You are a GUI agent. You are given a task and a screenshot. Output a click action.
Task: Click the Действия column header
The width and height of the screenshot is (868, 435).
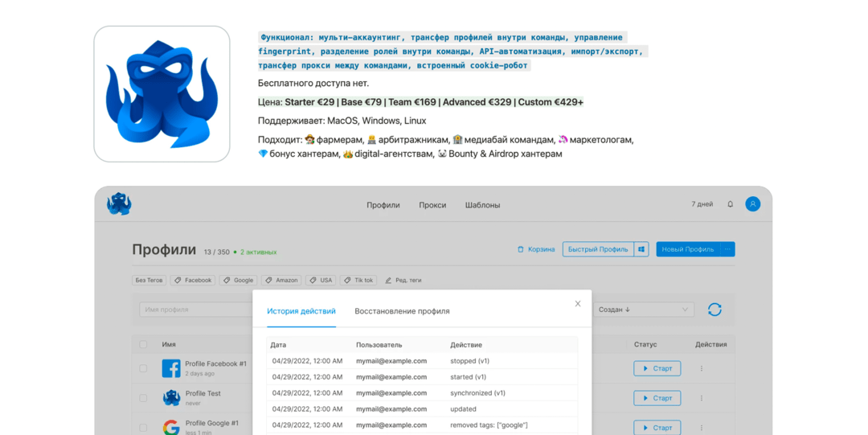(711, 345)
